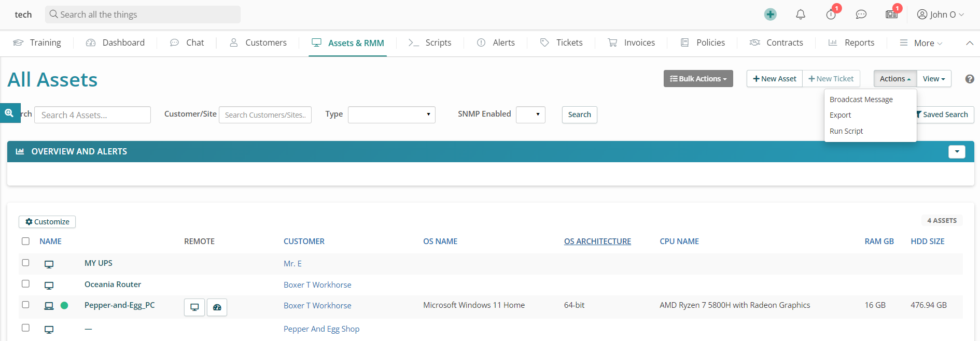Open the news icon with badge
This screenshot has width=980, height=341.
[891, 15]
